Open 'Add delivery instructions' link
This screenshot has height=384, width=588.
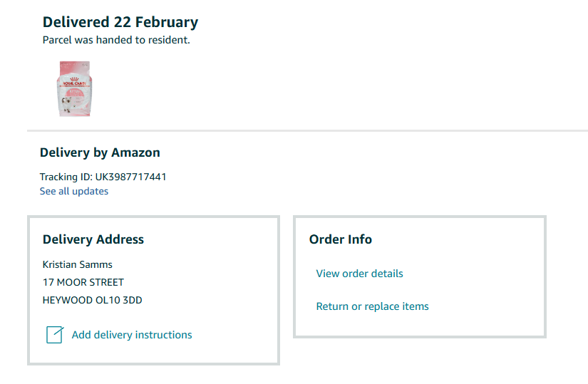click(x=132, y=335)
